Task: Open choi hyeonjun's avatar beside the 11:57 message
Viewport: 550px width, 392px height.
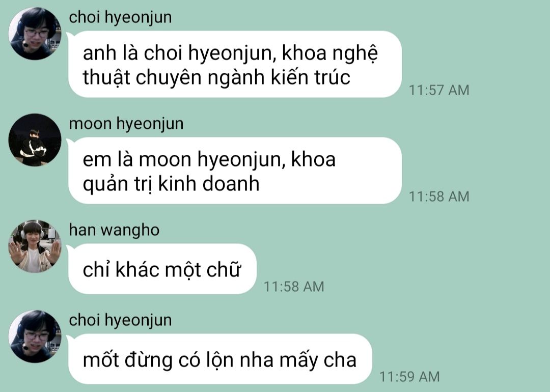Action: pyautogui.click(x=35, y=33)
